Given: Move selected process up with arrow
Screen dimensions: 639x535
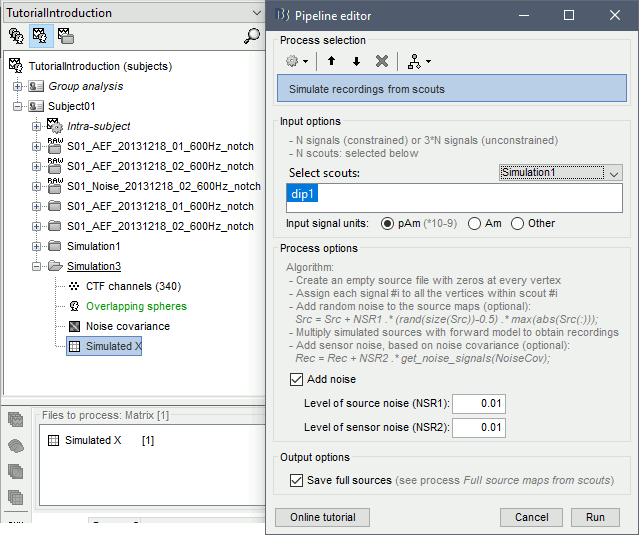Looking at the screenshot, I should (x=332, y=61).
